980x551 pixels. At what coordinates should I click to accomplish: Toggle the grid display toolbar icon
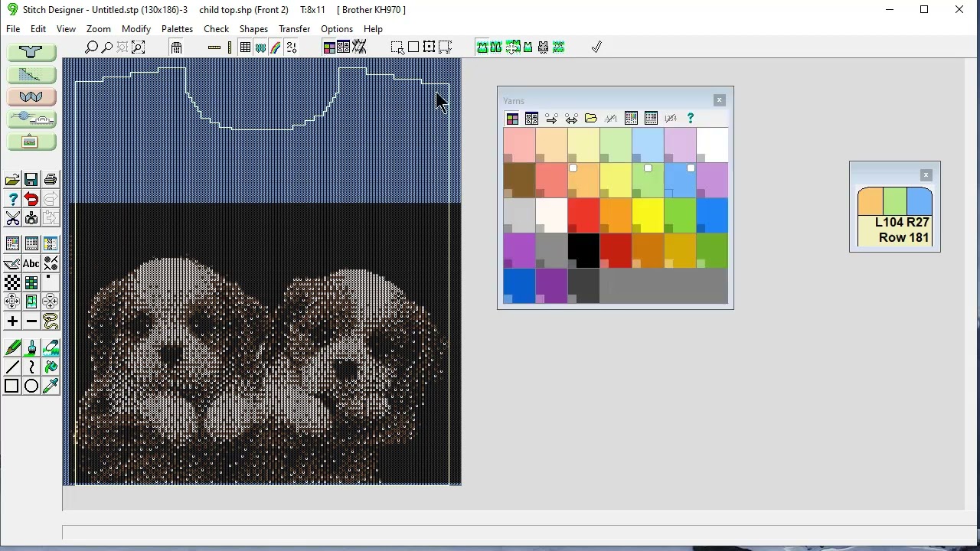point(245,47)
